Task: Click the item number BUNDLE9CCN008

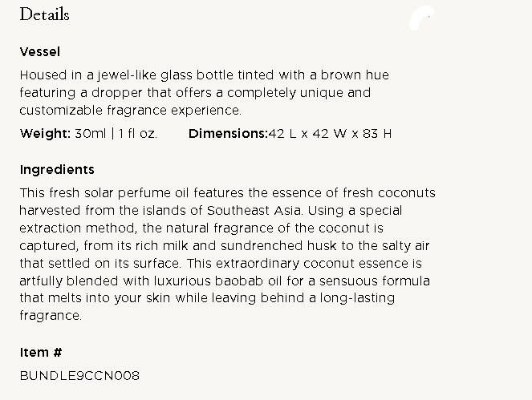Action: pyautogui.click(x=79, y=375)
